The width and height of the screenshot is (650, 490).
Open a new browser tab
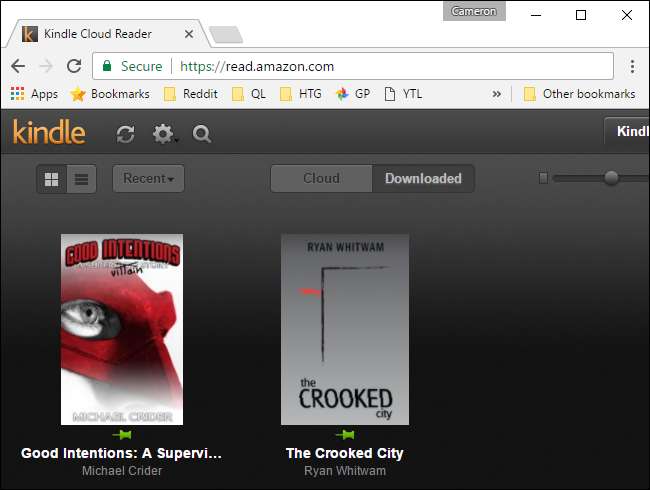tap(226, 34)
